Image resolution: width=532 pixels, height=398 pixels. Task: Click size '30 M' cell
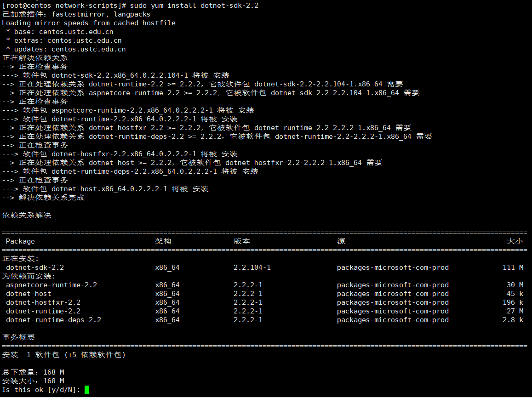click(x=515, y=285)
